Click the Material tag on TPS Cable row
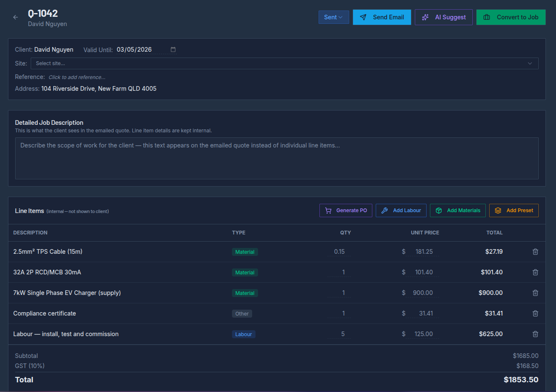This screenshot has width=556, height=392. coord(245,252)
